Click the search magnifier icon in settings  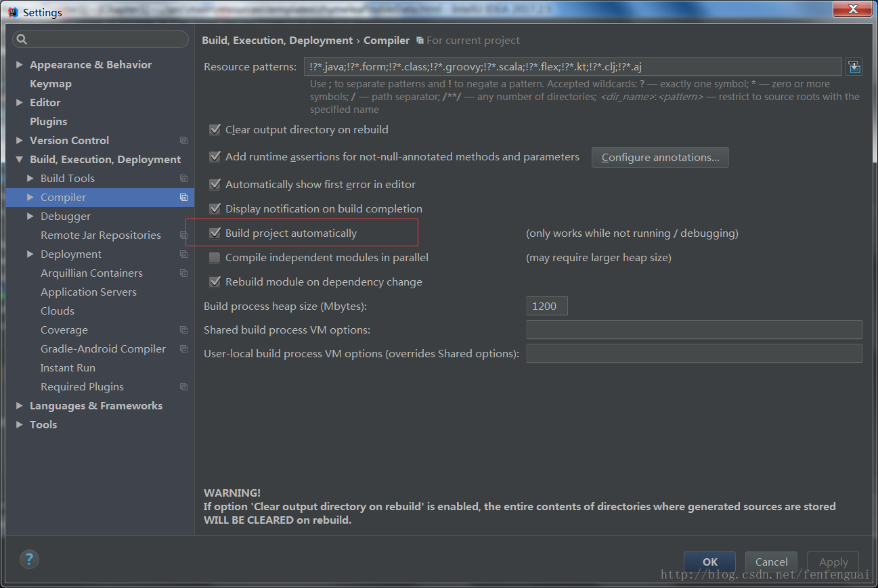click(x=22, y=39)
